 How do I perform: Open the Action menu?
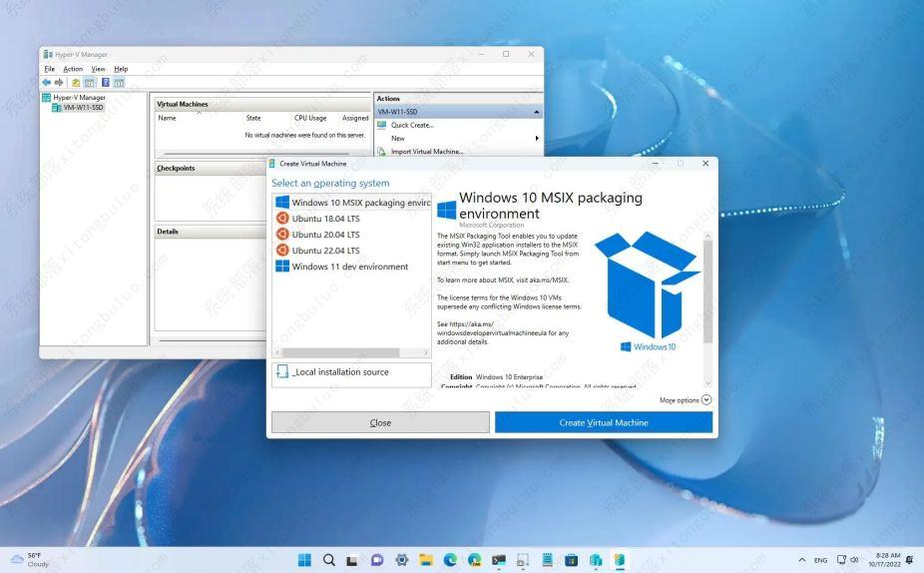pos(73,69)
